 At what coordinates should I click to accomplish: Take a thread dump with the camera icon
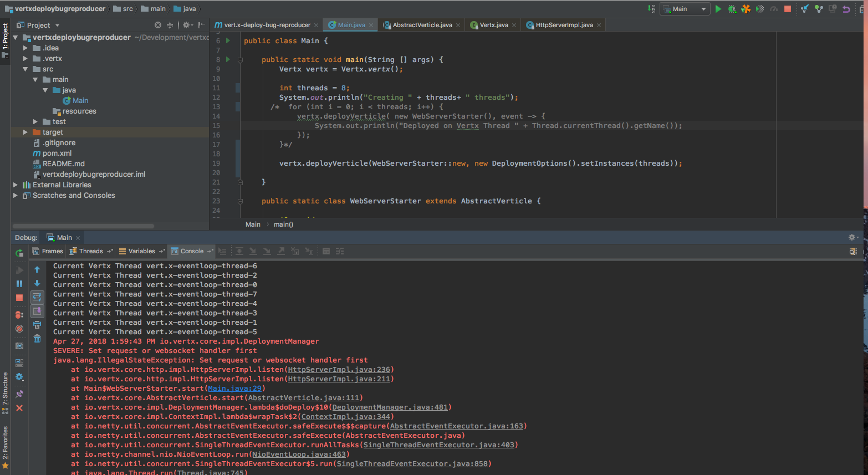pyautogui.click(x=19, y=346)
